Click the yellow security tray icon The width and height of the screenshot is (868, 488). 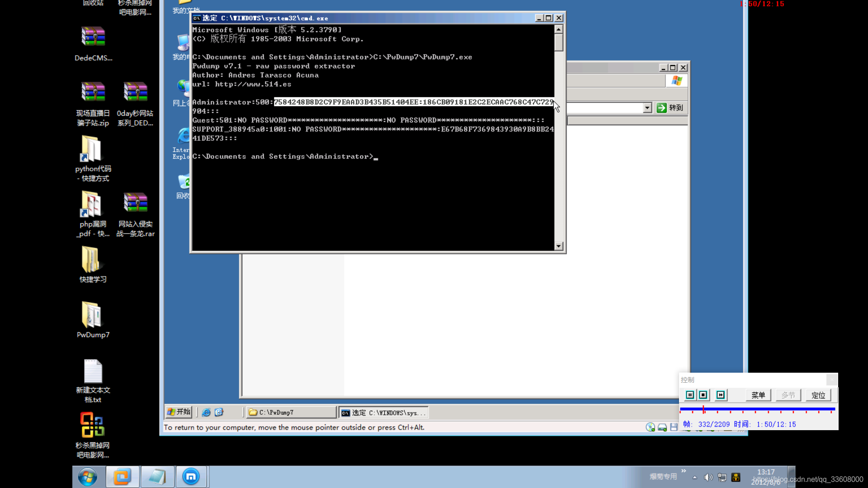[x=736, y=478]
